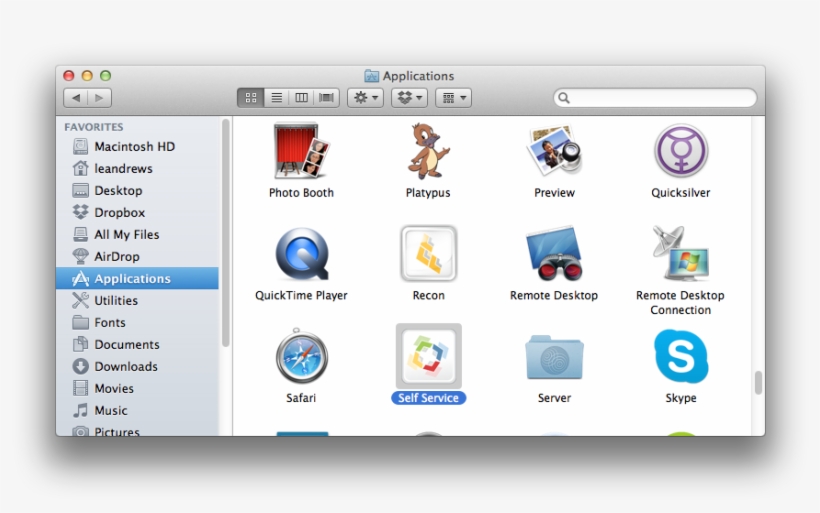Click the "Remote Desktop Connection" label text
The height and width of the screenshot is (513, 820).
680,303
